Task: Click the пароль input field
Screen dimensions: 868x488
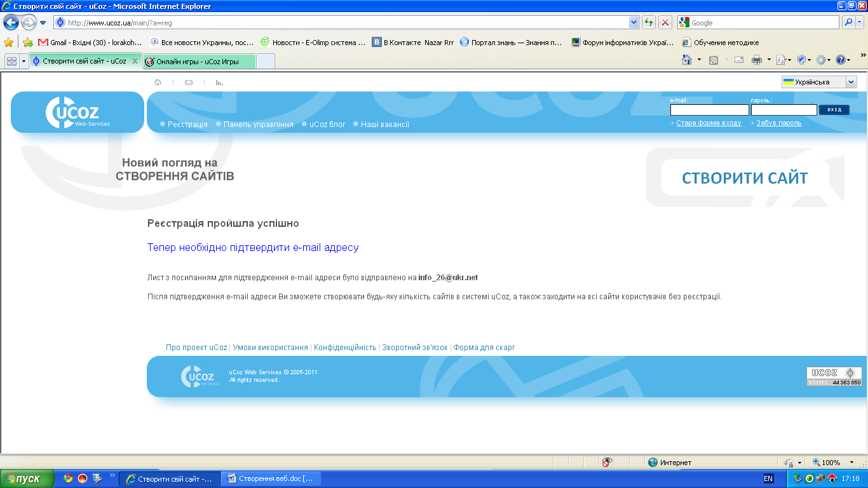Action: (784, 110)
